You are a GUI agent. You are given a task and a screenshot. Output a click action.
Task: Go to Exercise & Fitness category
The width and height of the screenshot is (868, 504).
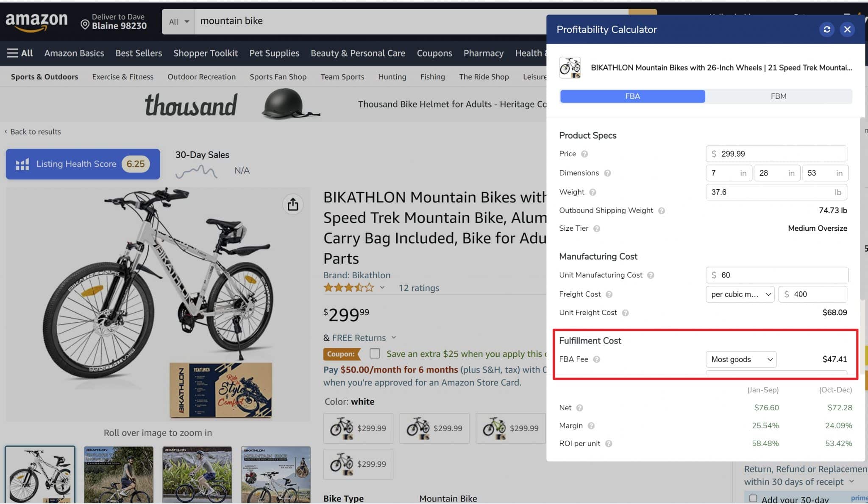coord(123,77)
